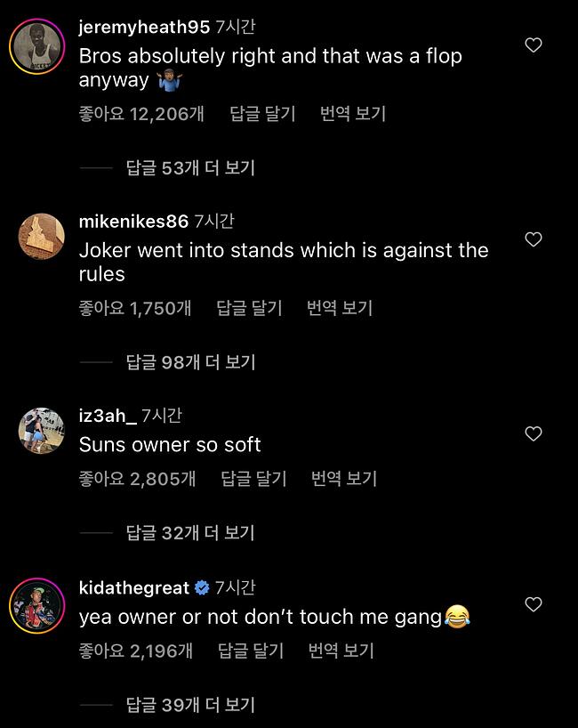
Task: Open kidathegreat's profile avatar
Action: pyautogui.click(x=37, y=607)
